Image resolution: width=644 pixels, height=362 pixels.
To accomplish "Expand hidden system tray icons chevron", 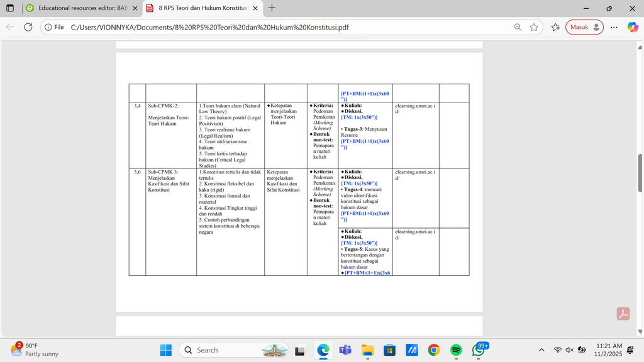I will click(541, 350).
